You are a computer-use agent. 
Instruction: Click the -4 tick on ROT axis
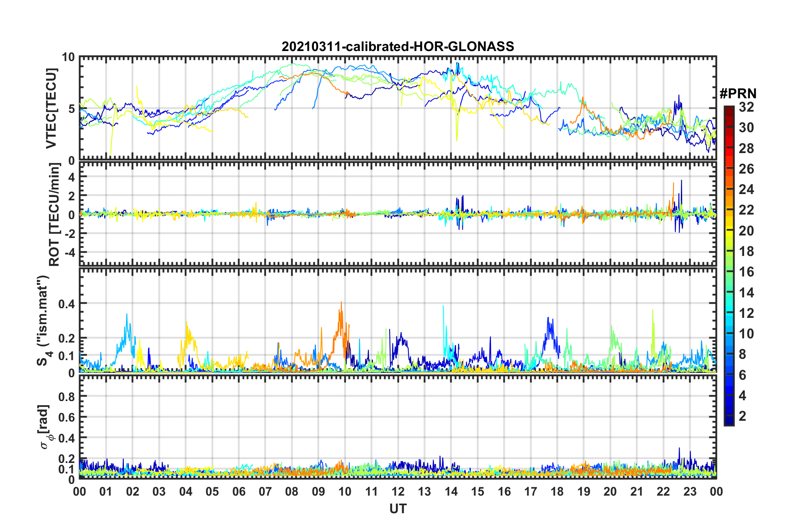69,253
